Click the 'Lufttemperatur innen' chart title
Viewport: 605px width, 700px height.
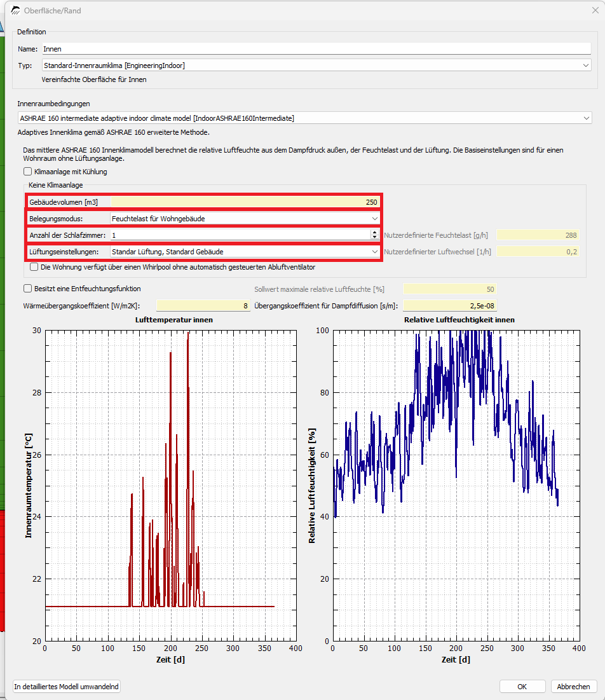[174, 320]
